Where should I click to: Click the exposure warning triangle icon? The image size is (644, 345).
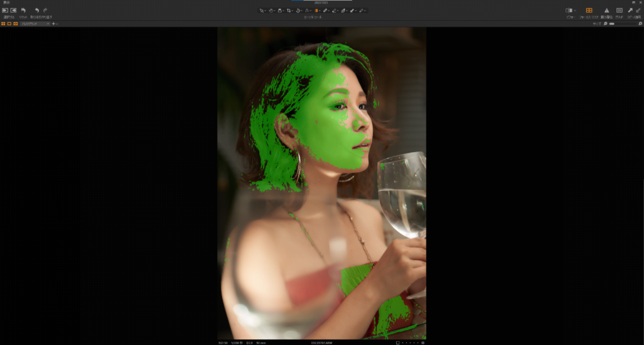[x=606, y=10]
